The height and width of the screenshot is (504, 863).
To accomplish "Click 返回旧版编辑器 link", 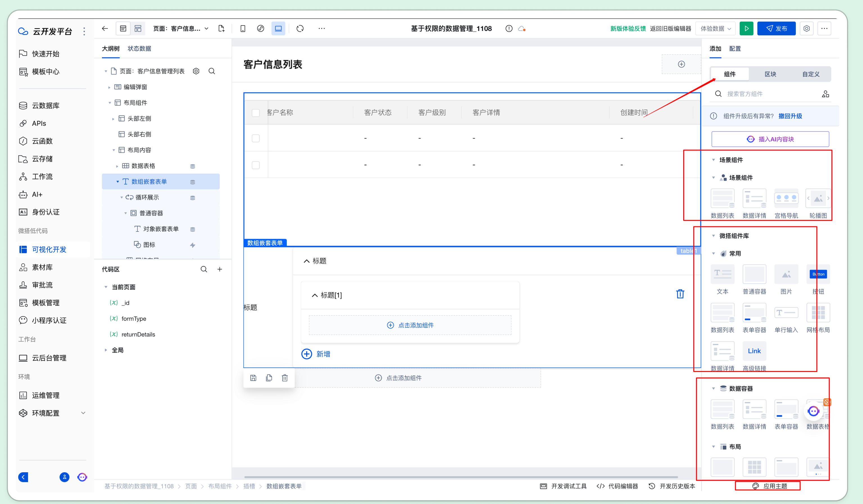I will coord(670,28).
